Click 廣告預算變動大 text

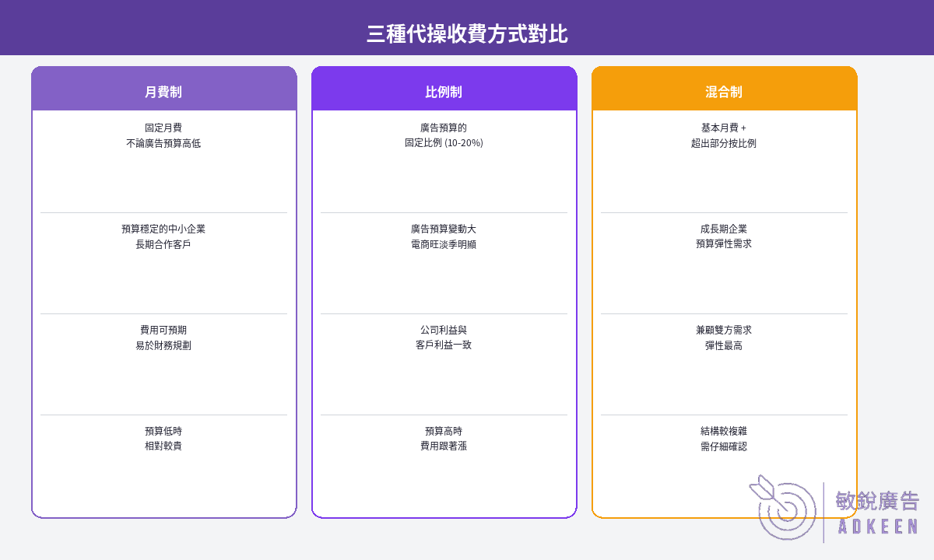(x=444, y=229)
